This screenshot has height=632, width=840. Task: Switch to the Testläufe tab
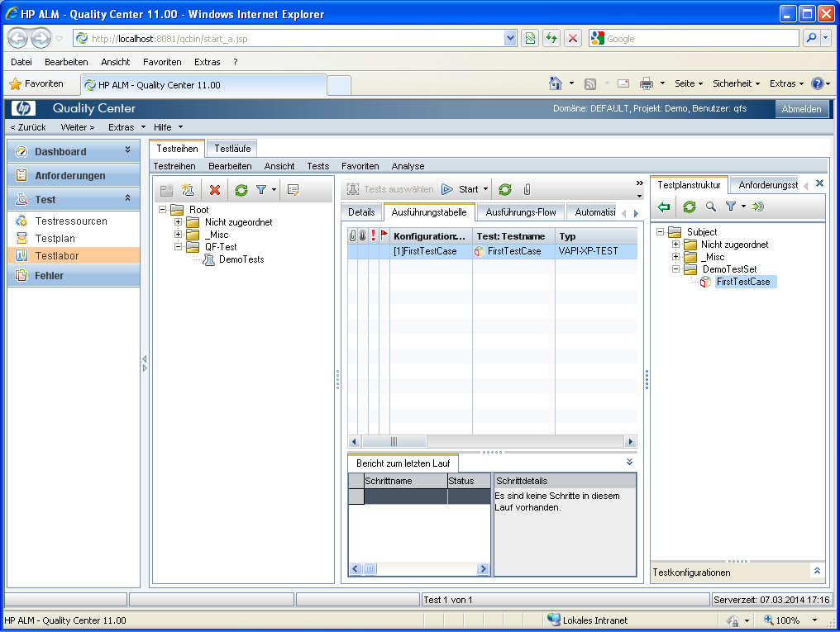pyautogui.click(x=232, y=148)
